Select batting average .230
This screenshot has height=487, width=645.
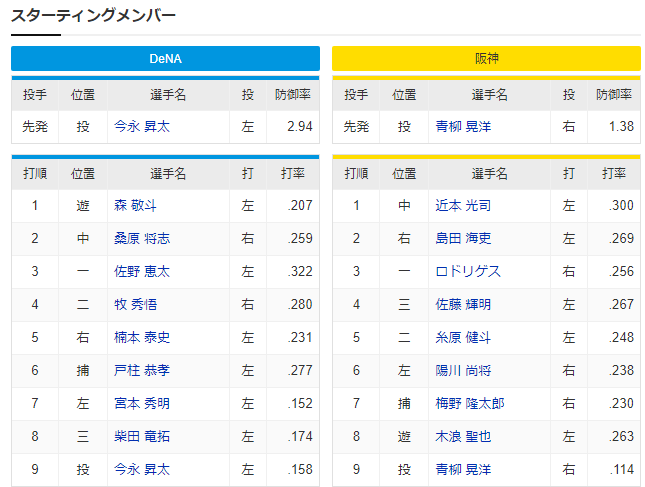[621, 403]
